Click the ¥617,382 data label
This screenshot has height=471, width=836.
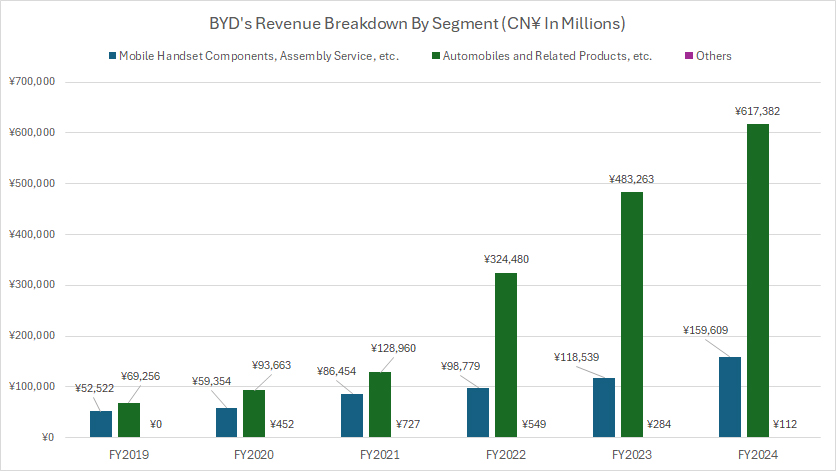(757, 111)
